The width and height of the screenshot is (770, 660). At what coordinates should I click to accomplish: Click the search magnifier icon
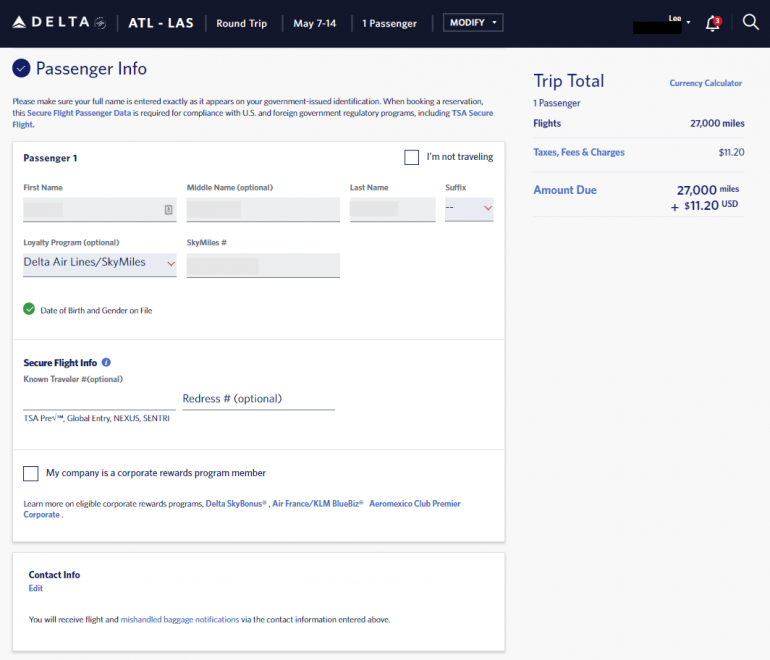click(x=750, y=22)
